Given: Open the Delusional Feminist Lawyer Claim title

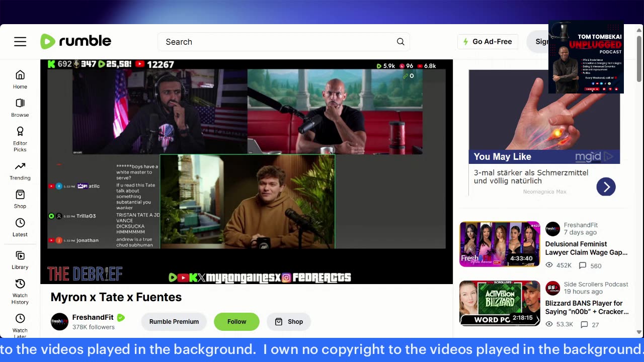Looking at the screenshot, I should [x=587, y=248].
